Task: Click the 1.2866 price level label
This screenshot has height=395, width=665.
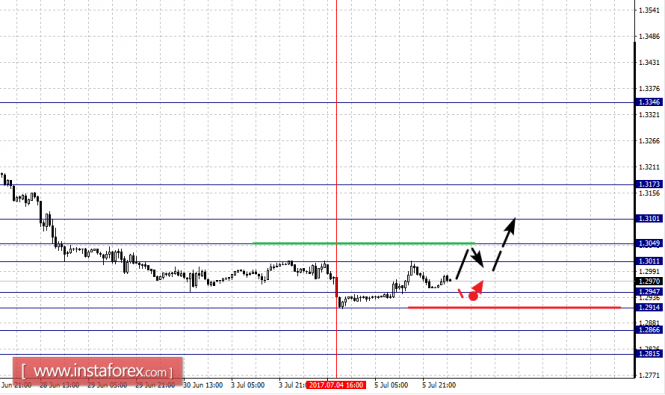Action: 649,330
